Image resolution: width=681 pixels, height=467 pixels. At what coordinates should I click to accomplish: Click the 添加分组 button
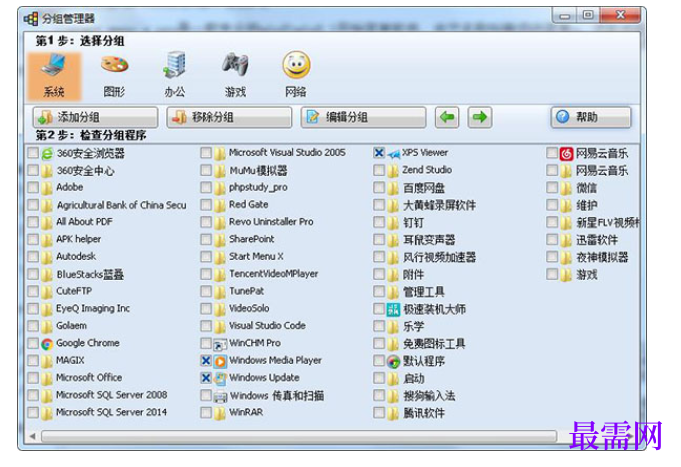pos(95,117)
